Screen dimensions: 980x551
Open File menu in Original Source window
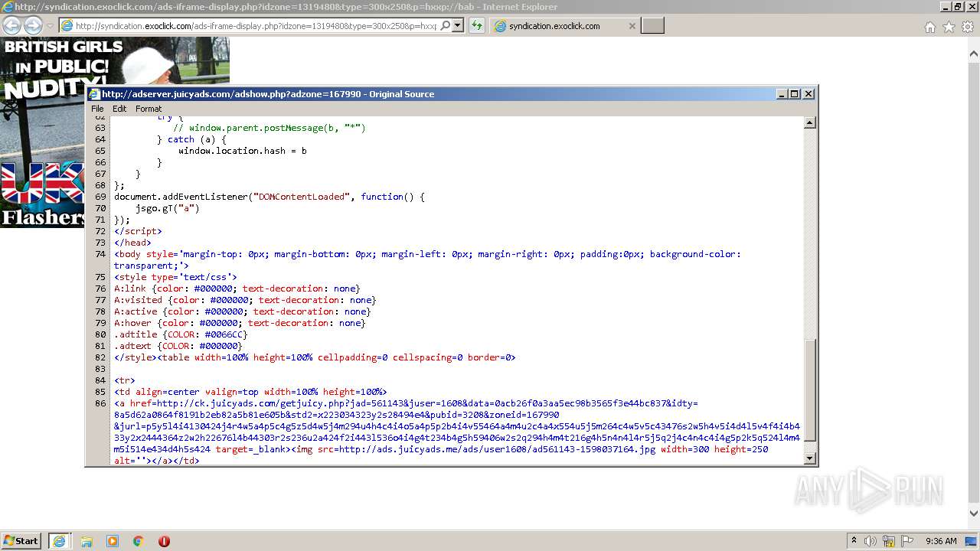coord(97,109)
